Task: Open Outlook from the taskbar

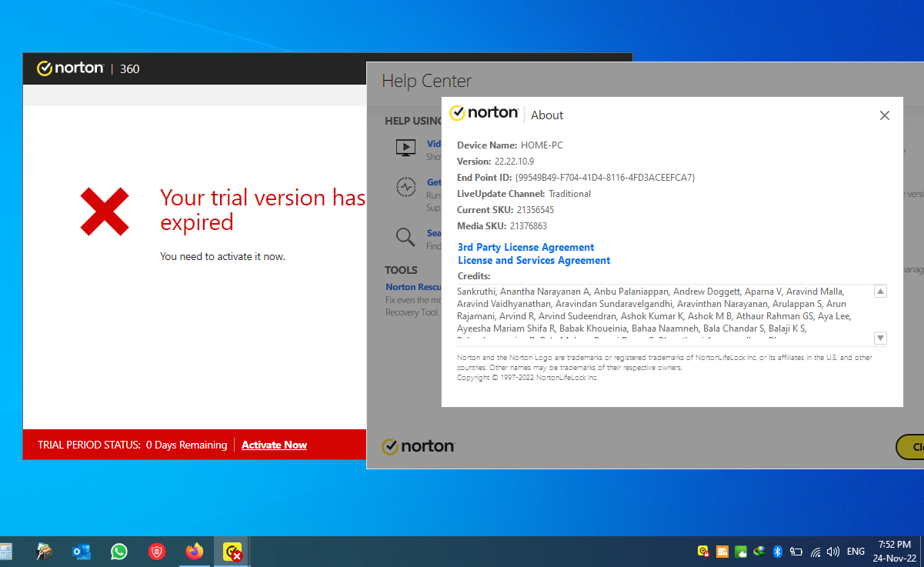Action: coord(81,552)
